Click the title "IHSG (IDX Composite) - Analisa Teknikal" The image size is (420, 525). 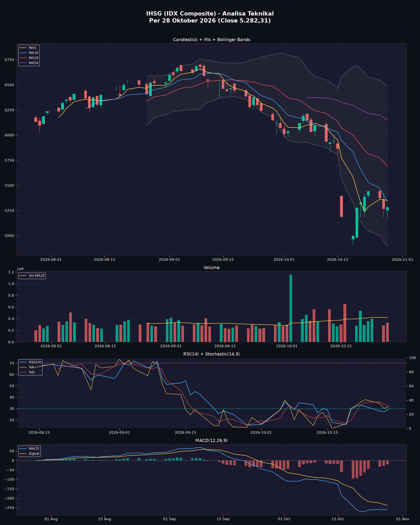tap(210, 14)
